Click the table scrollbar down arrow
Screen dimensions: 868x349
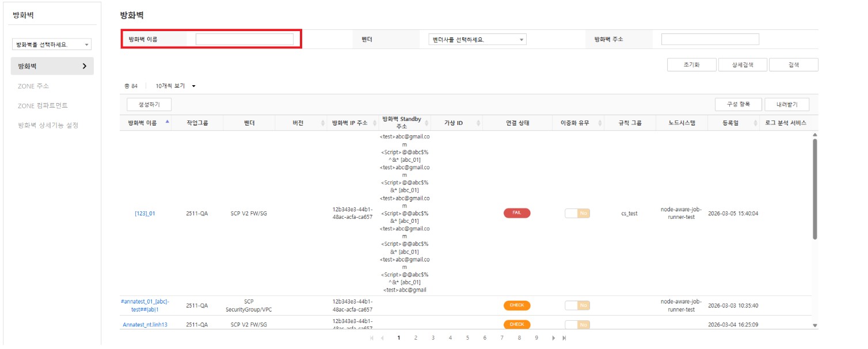coord(814,325)
